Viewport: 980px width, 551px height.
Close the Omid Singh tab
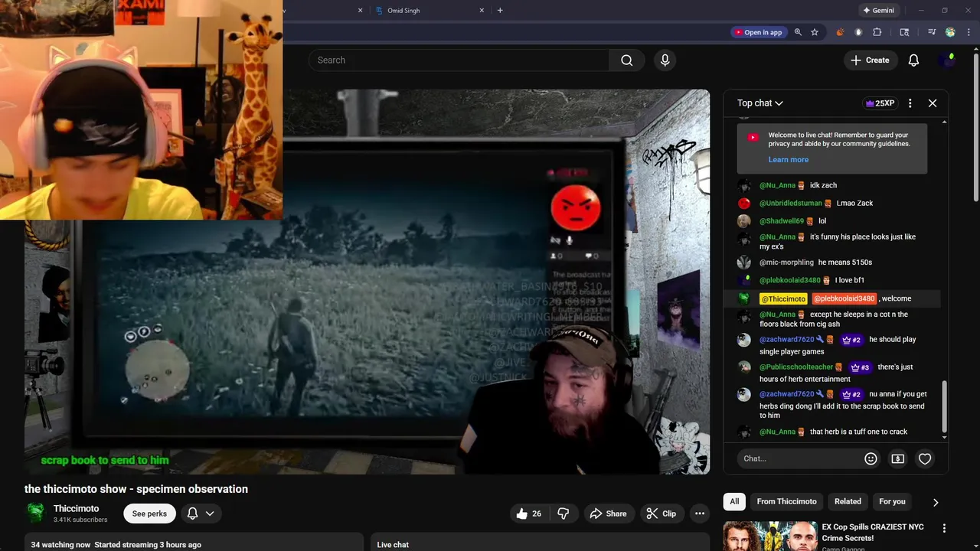(482, 10)
